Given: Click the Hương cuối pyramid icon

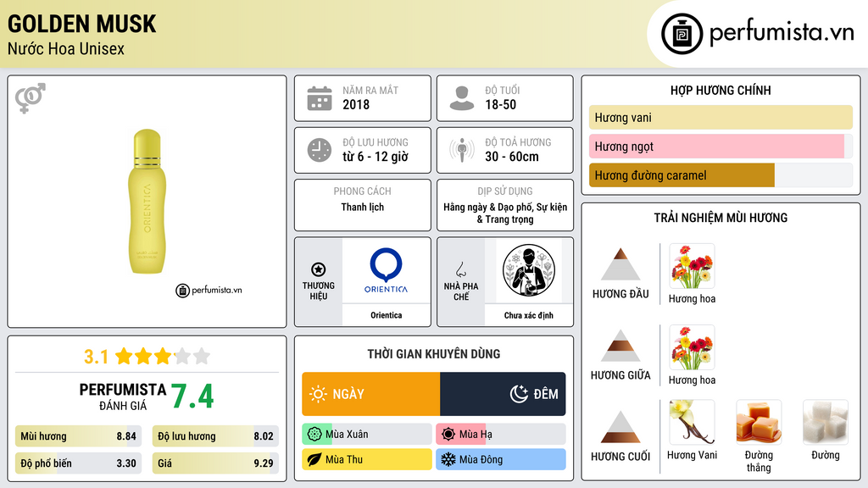Looking at the screenshot, I should click(x=620, y=427).
